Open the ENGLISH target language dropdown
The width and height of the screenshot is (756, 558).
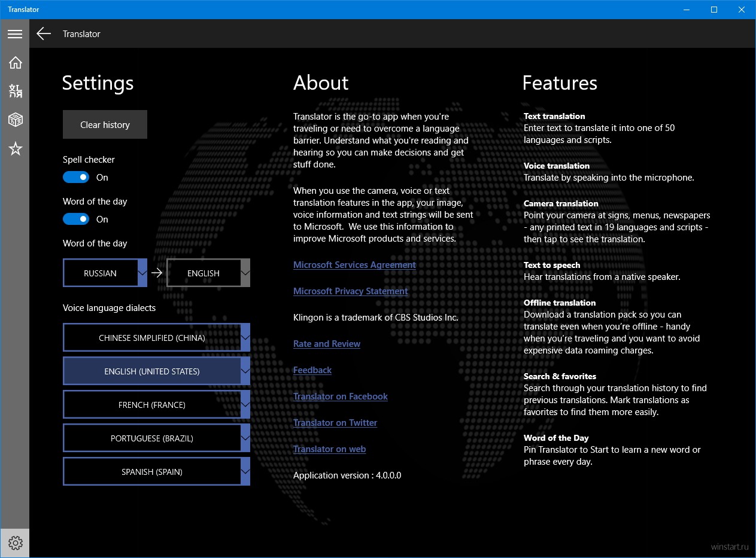tap(208, 273)
